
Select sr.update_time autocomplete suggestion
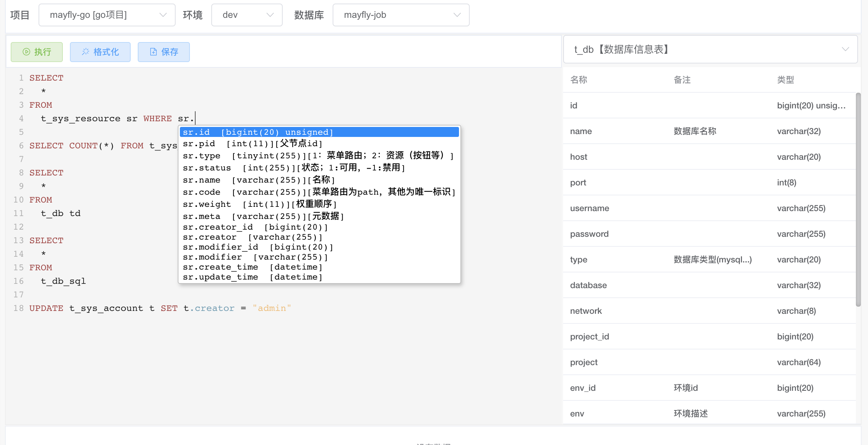click(x=319, y=277)
